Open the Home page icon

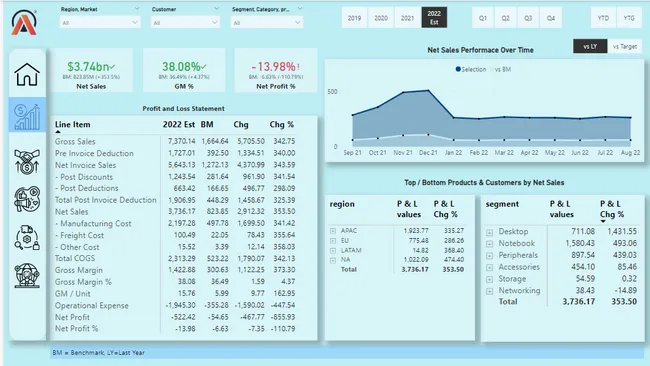coord(27,75)
